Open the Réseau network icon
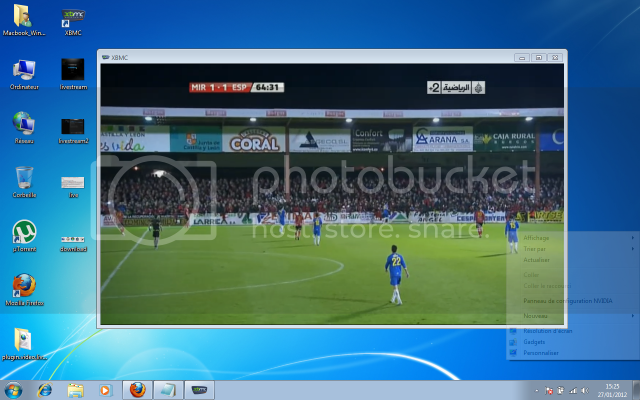Viewport: 640px width, 400px height. pyautogui.click(x=24, y=128)
